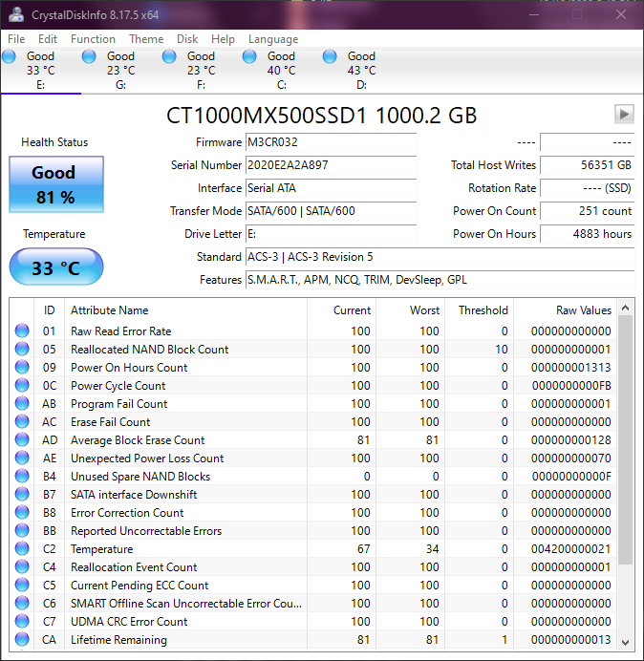
Task: Open the Function menu
Action: [x=93, y=39]
